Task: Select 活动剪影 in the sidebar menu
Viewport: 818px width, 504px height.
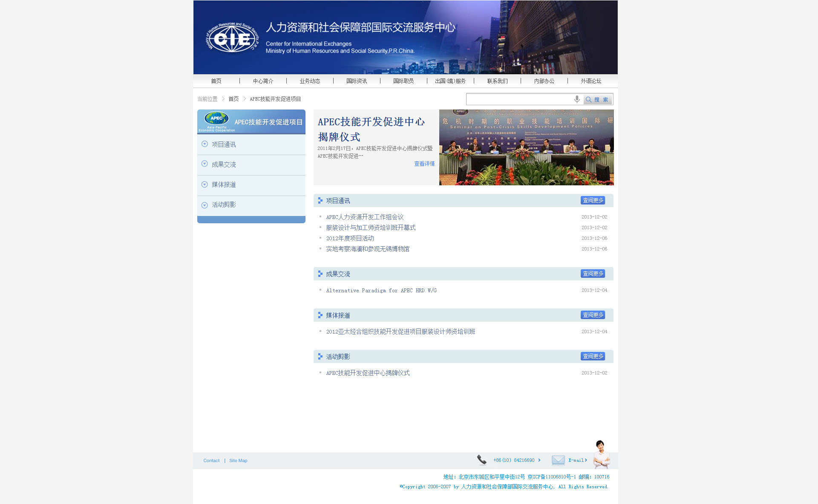Action: pos(224,204)
